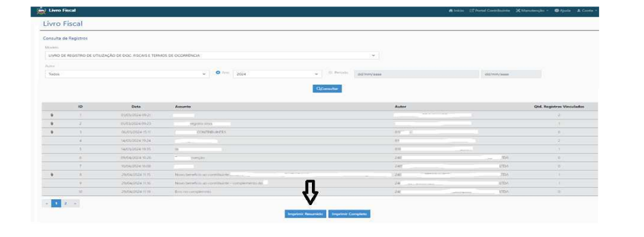This screenshot has height=237, width=644.
Task: Go to page 2 of results
Action: (65, 203)
